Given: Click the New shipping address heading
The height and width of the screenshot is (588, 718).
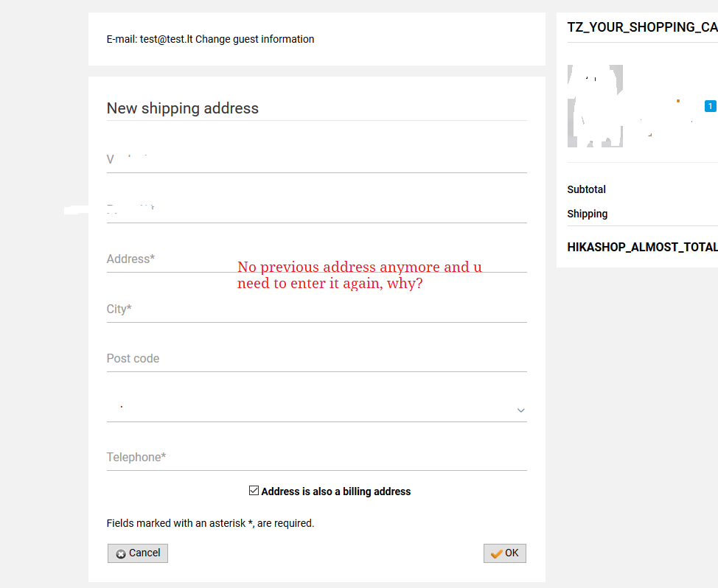Looking at the screenshot, I should (x=183, y=108).
